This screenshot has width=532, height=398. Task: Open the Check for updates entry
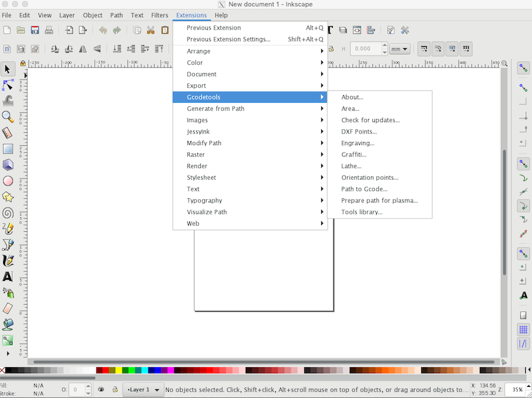380,120
